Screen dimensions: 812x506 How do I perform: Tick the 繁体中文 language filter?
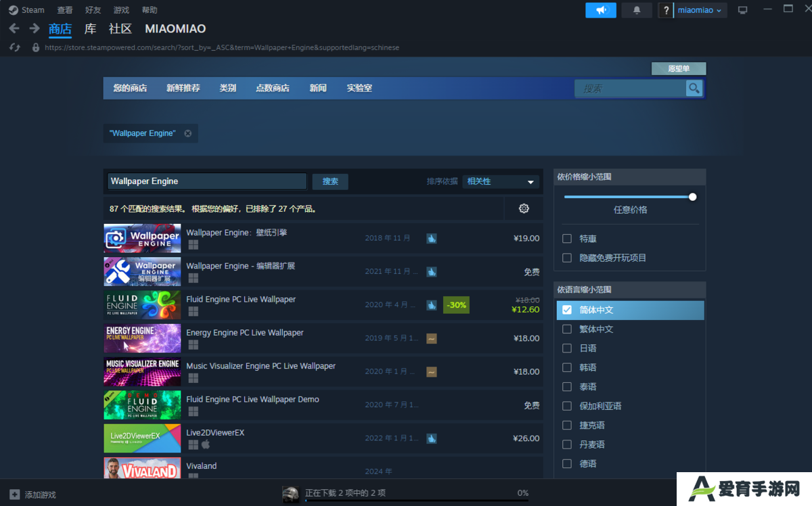tap(567, 329)
